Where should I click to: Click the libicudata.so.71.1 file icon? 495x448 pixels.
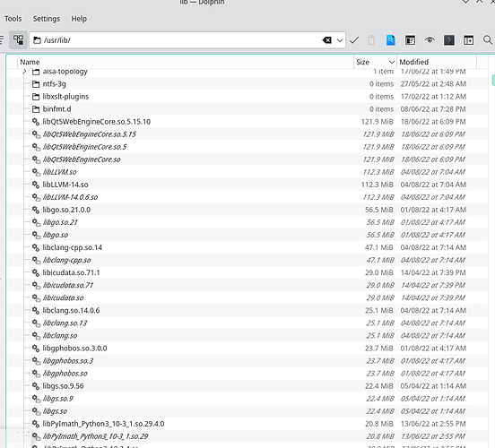[36, 273]
